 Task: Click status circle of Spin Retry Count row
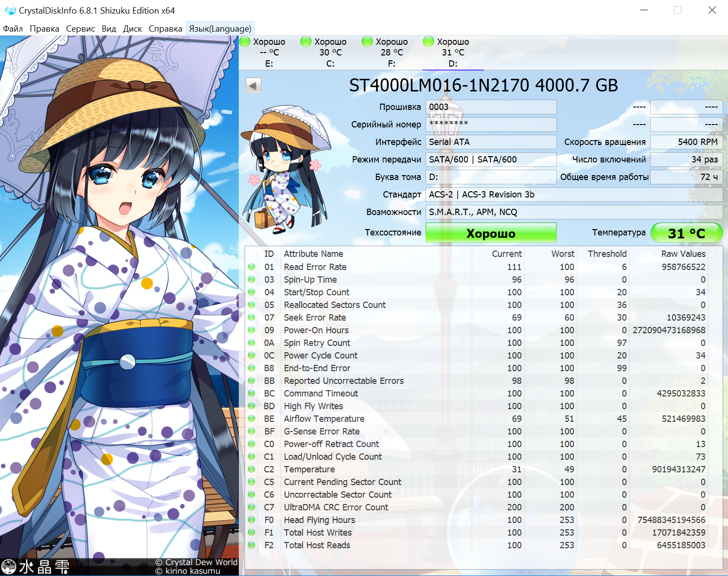click(x=251, y=342)
